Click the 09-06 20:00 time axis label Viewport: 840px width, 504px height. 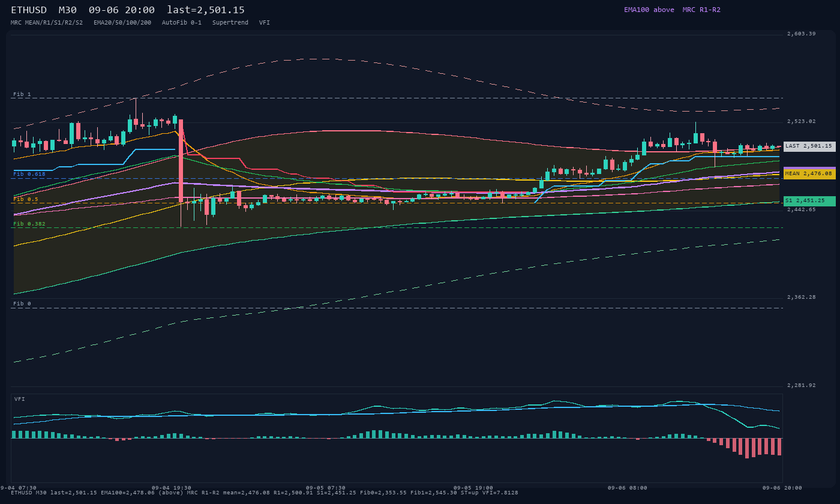pyautogui.click(x=782, y=488)
